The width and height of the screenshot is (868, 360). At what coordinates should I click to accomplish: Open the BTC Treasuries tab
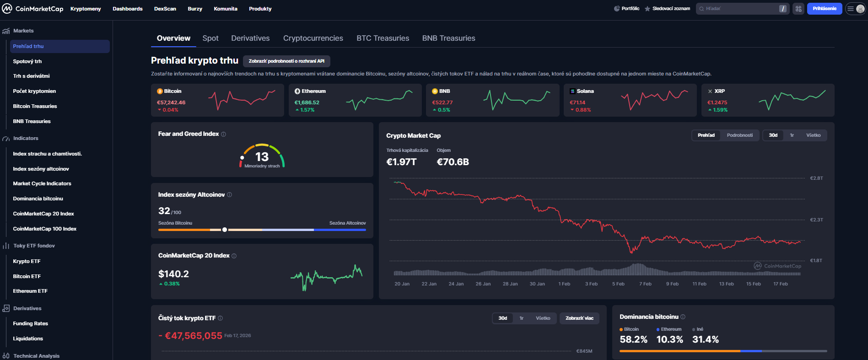[383, 38]
